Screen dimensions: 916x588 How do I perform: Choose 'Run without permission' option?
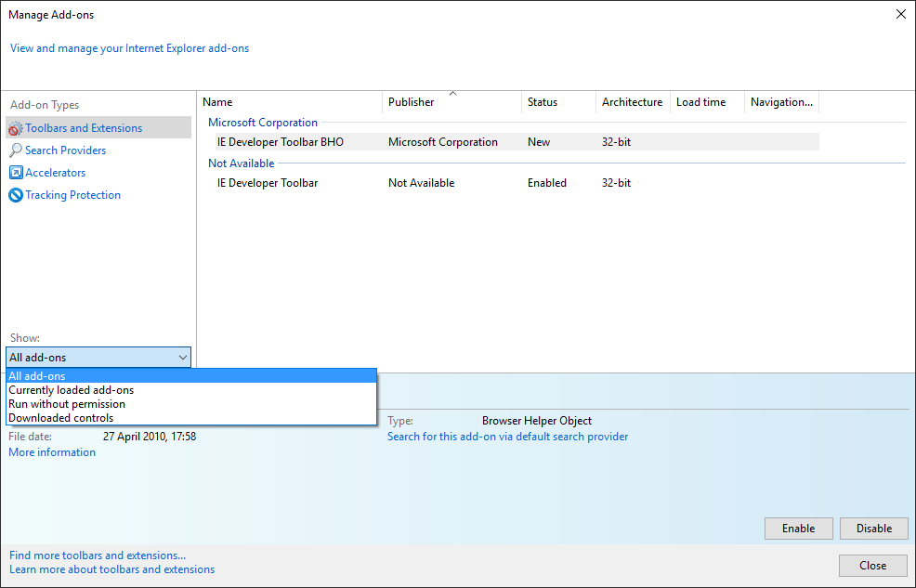coord(191,404)
